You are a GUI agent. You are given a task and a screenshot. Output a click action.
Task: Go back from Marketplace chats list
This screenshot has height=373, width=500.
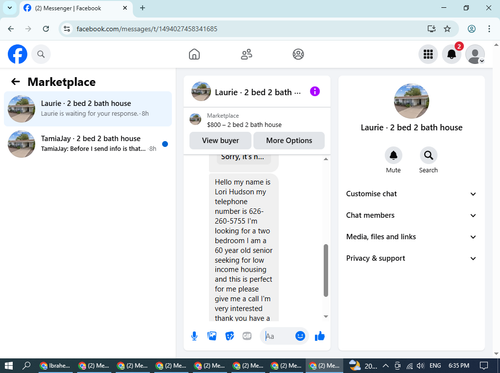15,82
